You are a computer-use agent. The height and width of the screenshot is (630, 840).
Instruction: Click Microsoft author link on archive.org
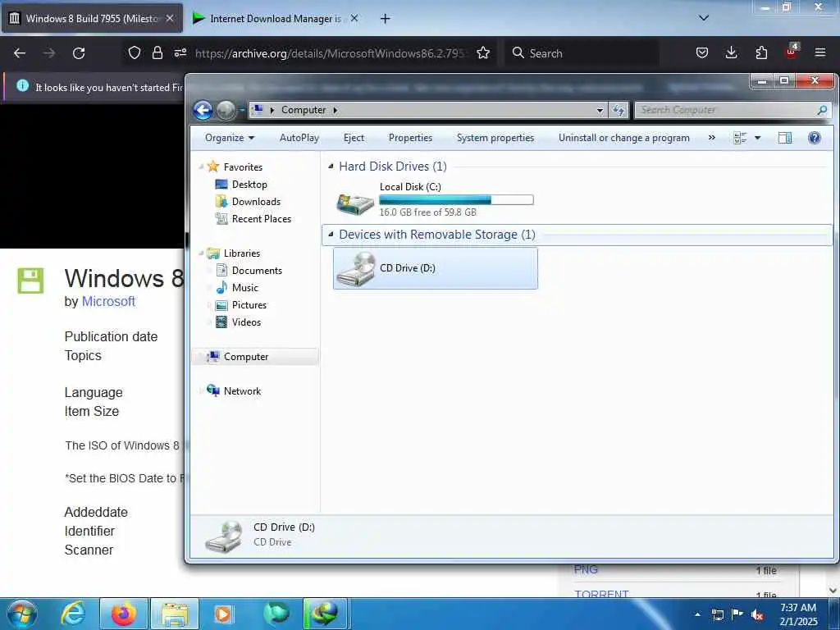[108, 302]
